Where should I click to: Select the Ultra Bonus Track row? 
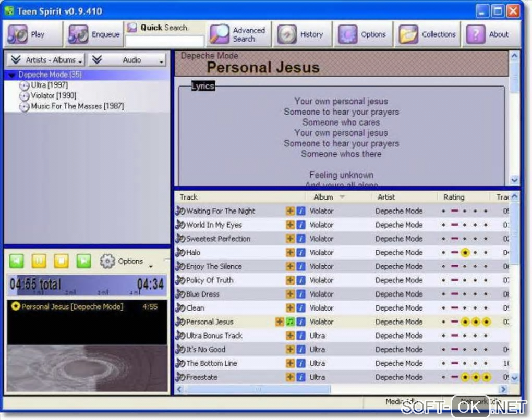[x=342, y=336]
